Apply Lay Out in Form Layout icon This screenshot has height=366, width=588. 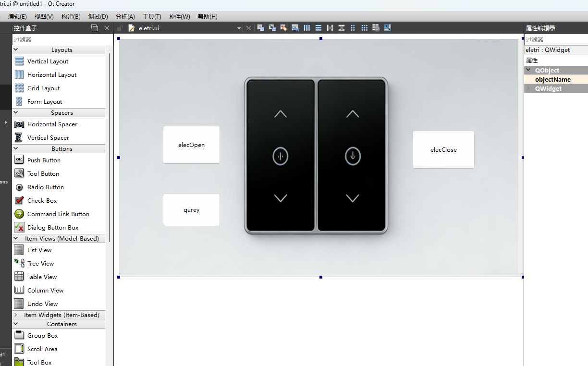click(x=353, y=28)
